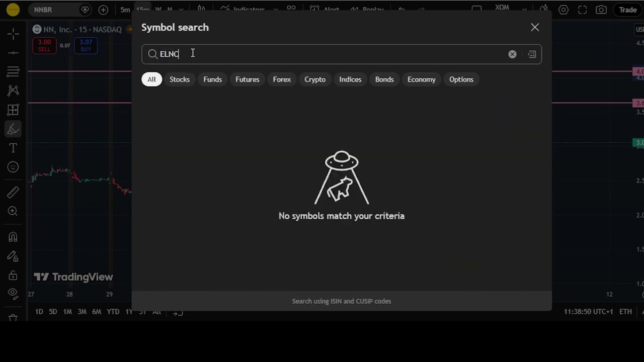Toggle magnet mode

click(13, 237)
